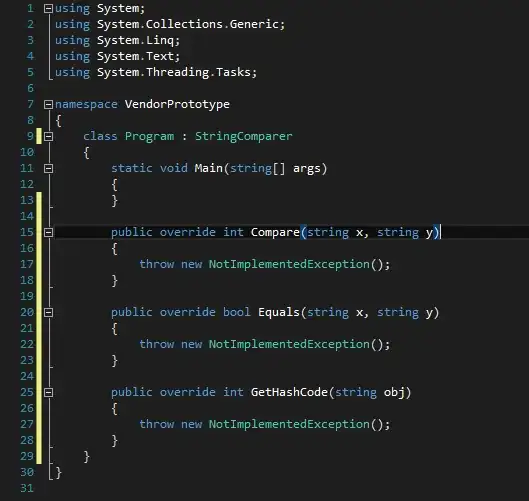Click the Compare method name
The image size is (529, 501).
click(x=275, y=232)
